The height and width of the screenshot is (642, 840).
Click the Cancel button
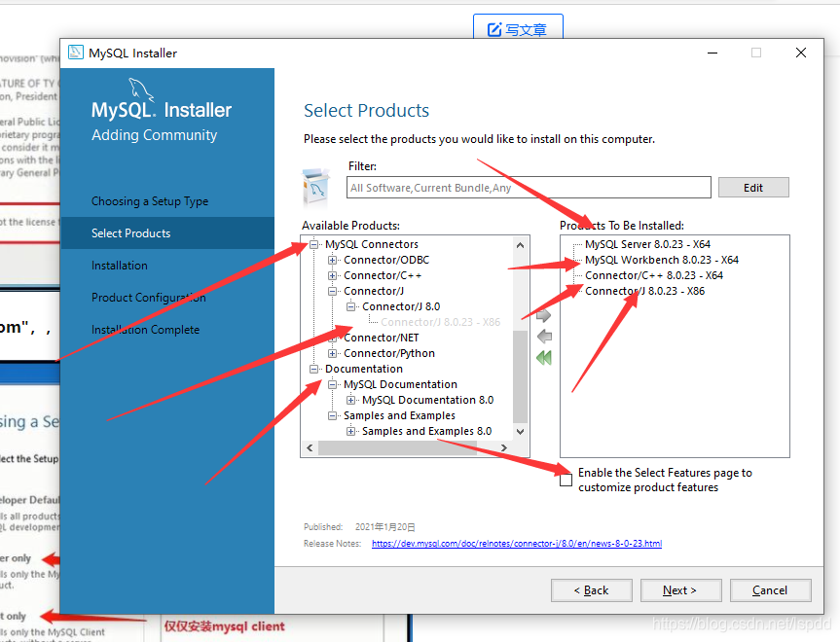[x=770, y=590]
